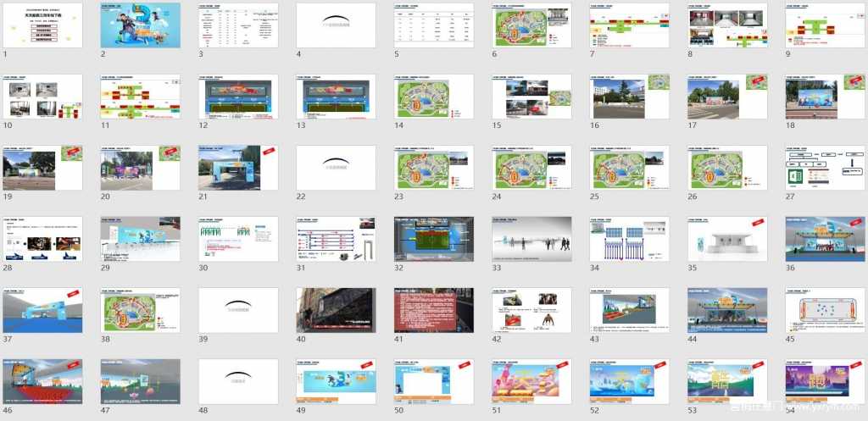Image resolution: width=868 pixels, height=421 pixels.
Task: Click slide 4 blank section divider
Action: 337,25
